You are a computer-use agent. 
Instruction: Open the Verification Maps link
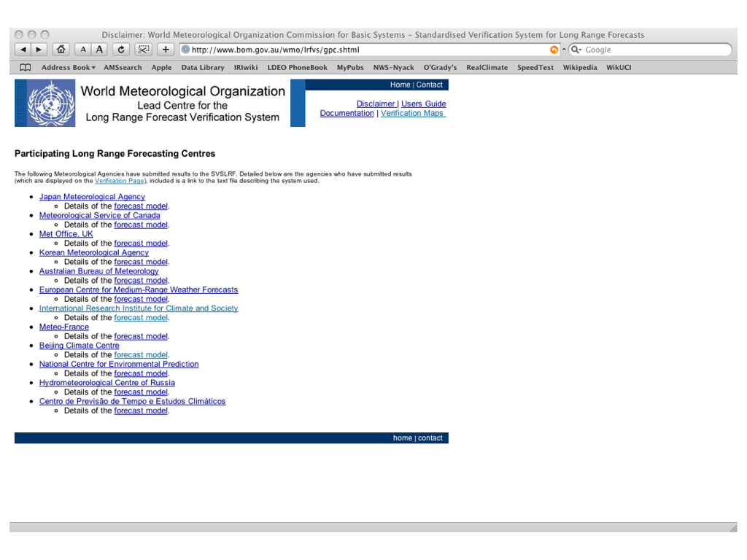(x=412, y=113)
